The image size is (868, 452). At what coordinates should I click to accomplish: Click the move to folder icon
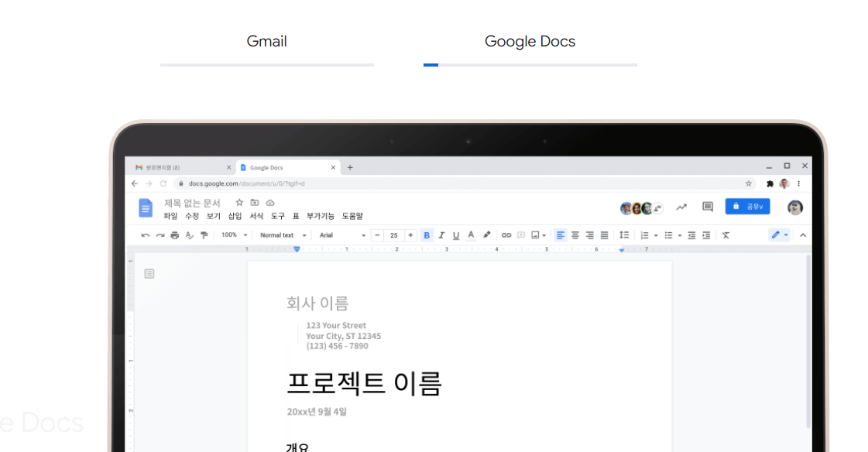[255, 203]
